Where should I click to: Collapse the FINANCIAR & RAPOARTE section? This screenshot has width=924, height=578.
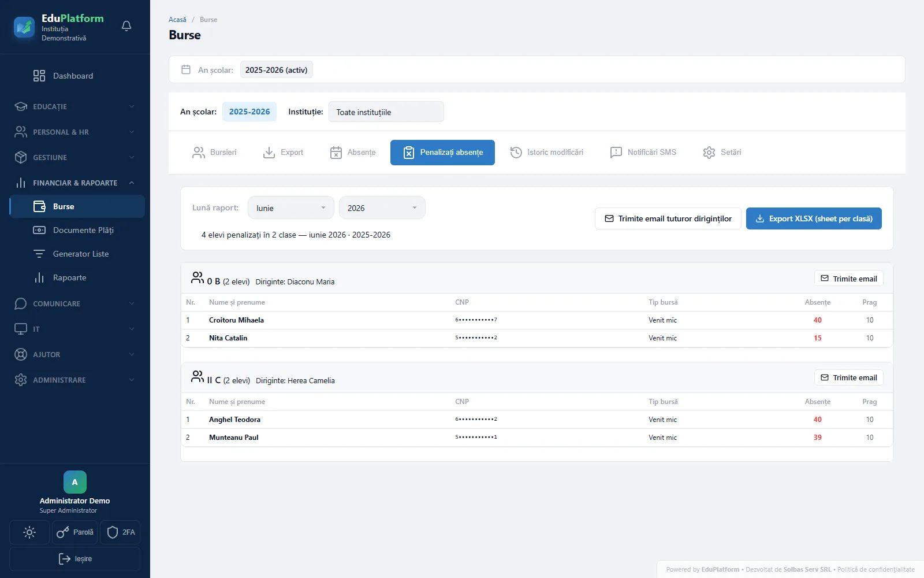(x=75, y=183)
